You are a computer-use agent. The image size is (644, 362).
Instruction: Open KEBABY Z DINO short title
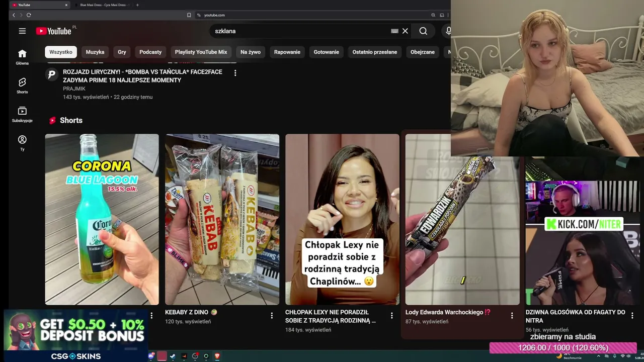point(191,312)
